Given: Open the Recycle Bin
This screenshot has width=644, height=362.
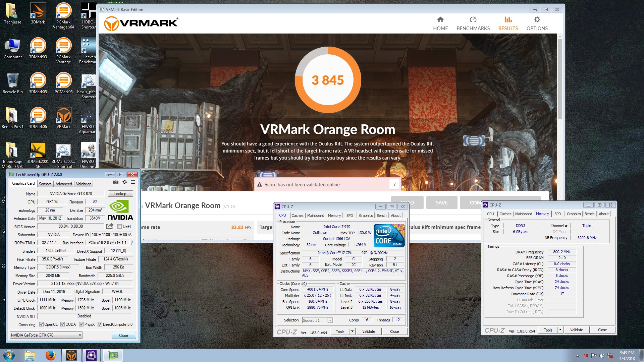Looking at the screenshot, I should point(12,83).
